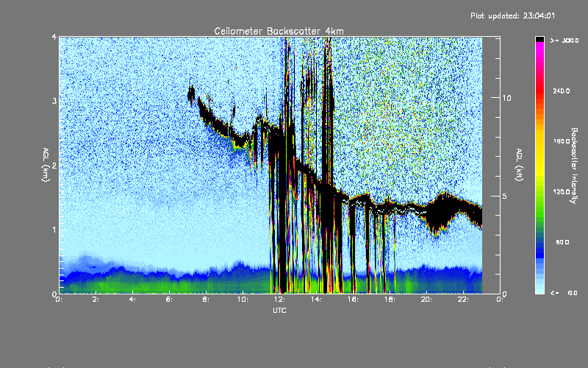Image resolution: width=588 pixels, height=368 pixels.
Task: Click the "60.0" colorbar value
Action: 562,242
